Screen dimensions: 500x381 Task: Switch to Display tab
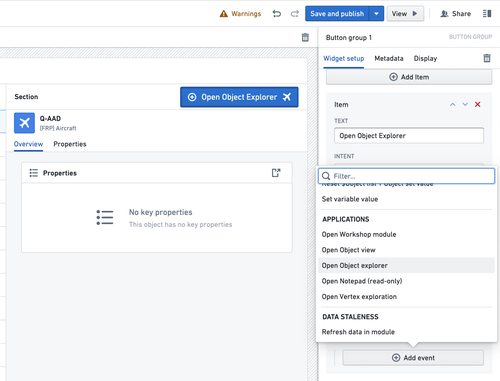click(425, 59)
